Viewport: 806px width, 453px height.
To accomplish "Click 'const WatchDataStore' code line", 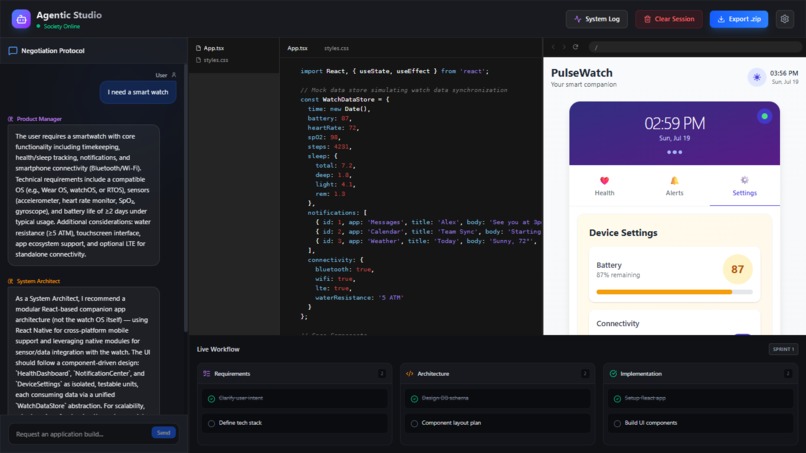I will pos(344,99).
